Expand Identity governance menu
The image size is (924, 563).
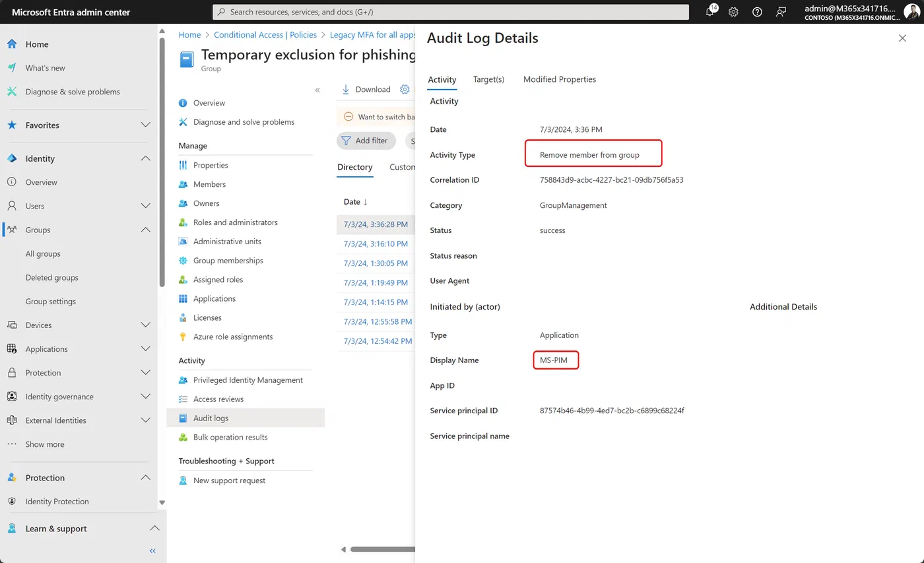(146, 396)
